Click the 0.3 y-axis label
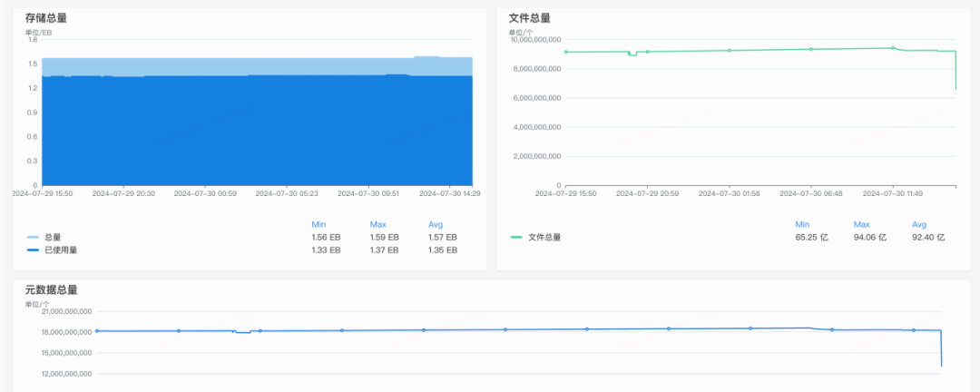 click(x=34, y=161)
